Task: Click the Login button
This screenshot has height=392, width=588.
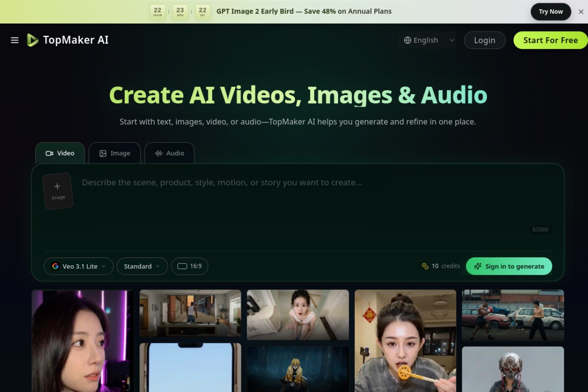Action: click(x=485, y=40)
